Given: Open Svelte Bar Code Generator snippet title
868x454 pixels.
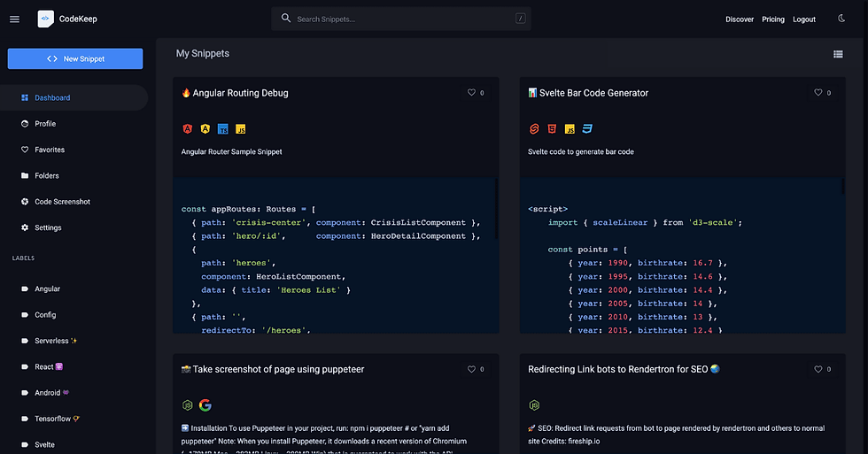Looking at the screenshot, I should 588,93.
